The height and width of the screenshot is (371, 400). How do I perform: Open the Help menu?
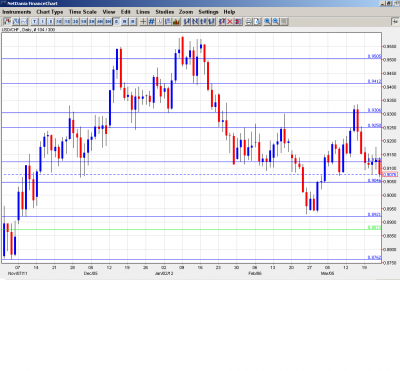click(229, 12)
